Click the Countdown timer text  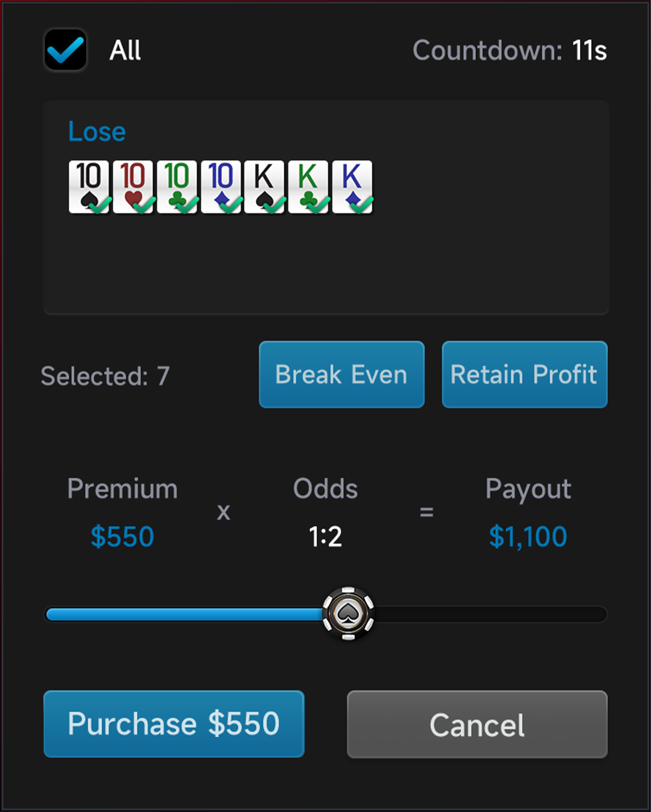point(510,51)
